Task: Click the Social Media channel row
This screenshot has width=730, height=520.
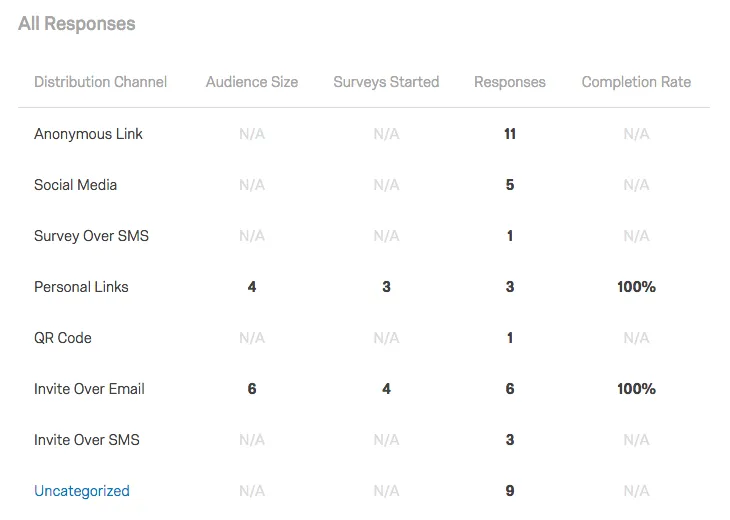Action: pos(75,185)
